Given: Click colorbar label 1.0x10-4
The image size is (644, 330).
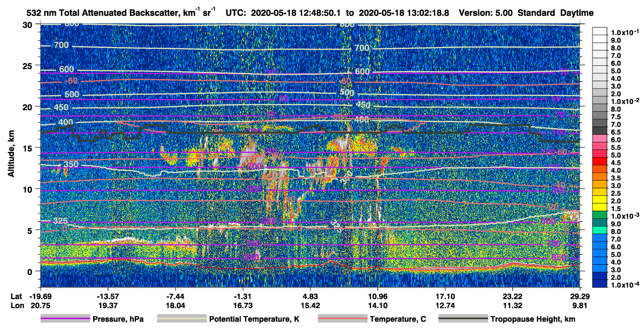Looking at the screenshot, I should 626,285.
